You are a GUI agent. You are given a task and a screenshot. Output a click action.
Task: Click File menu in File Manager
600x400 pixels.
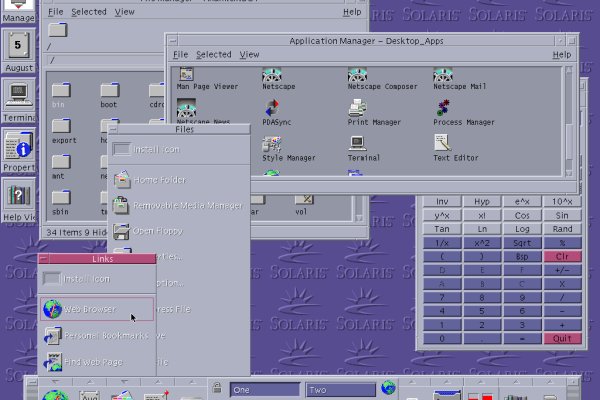click(56, 12)
